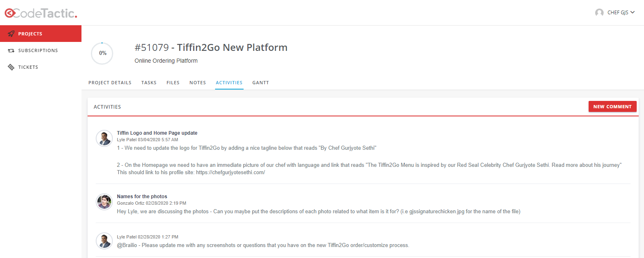Click 'Gonzalo Ortiz 02/28/2020 2:19 PM' byline
644x258 pixels.
pos(152,203)
